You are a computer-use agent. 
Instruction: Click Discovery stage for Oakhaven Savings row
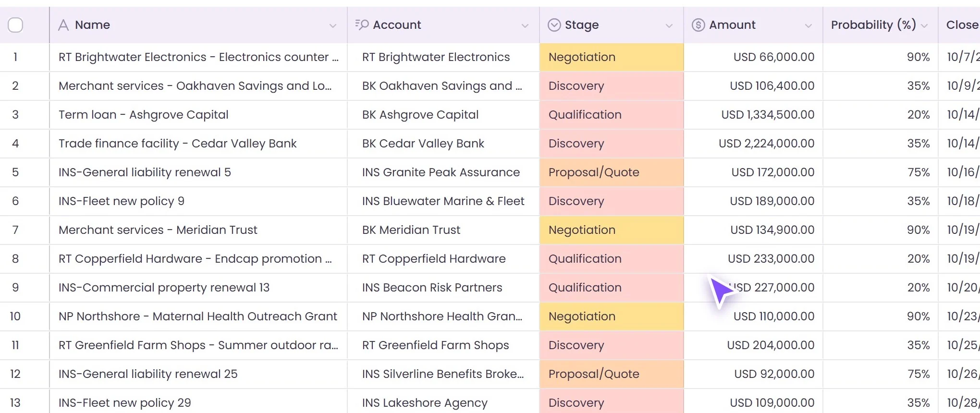pyautogui.click(x=612, y=86)
